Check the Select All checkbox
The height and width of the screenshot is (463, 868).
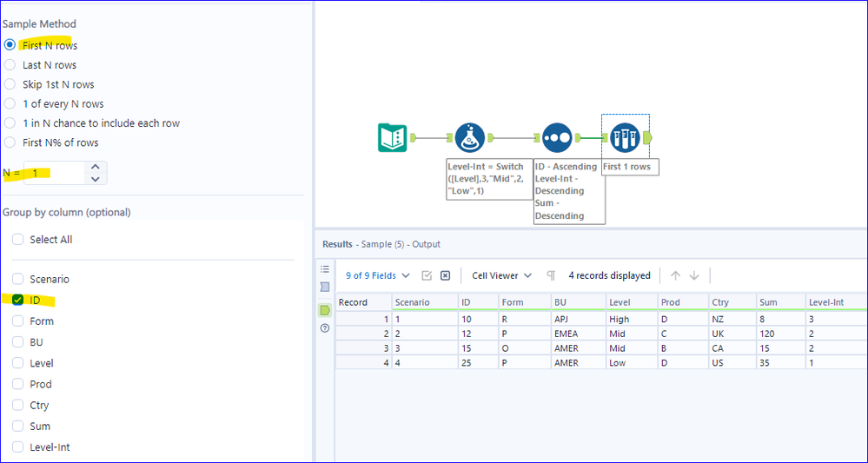tap(18, 240)
